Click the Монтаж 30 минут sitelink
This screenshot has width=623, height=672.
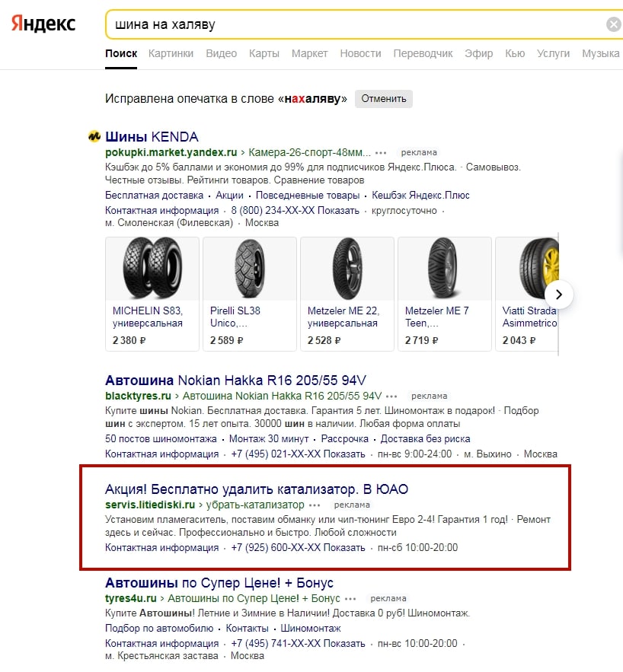click(x=269, y=439)
